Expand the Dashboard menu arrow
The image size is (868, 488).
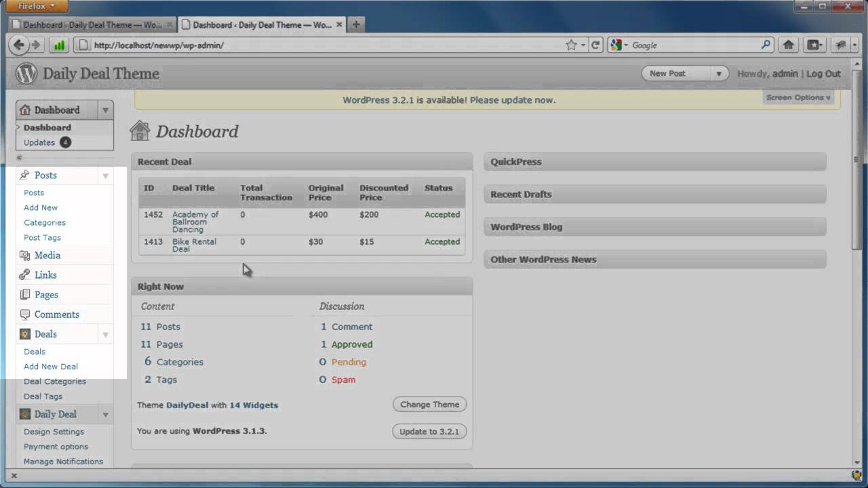click(x=105, y=110)
